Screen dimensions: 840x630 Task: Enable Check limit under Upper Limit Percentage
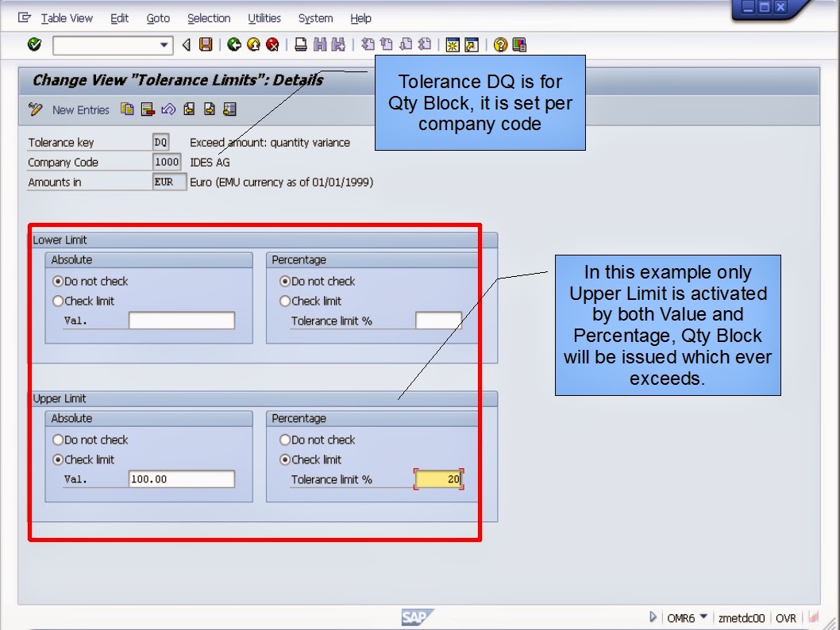click(284, 459)
